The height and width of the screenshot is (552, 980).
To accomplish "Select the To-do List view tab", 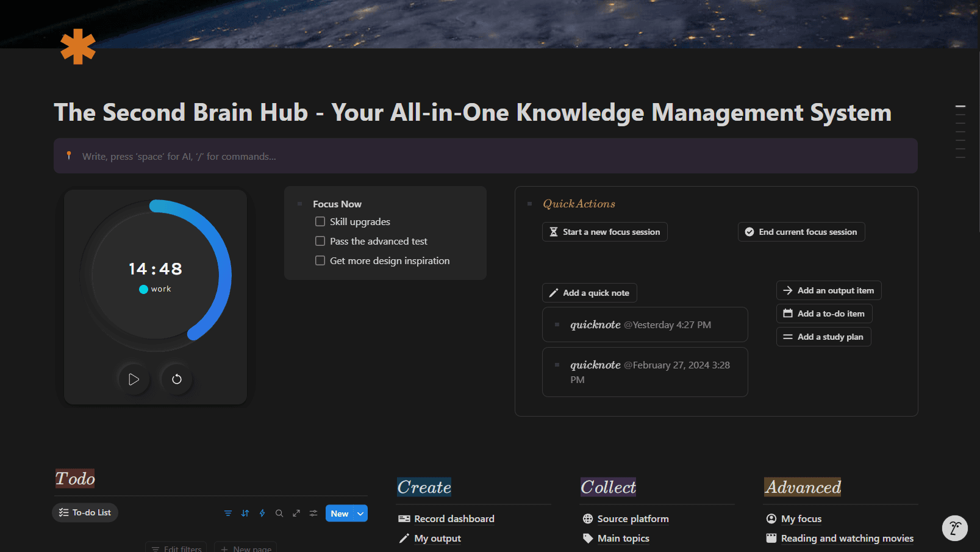I will 85,512.
